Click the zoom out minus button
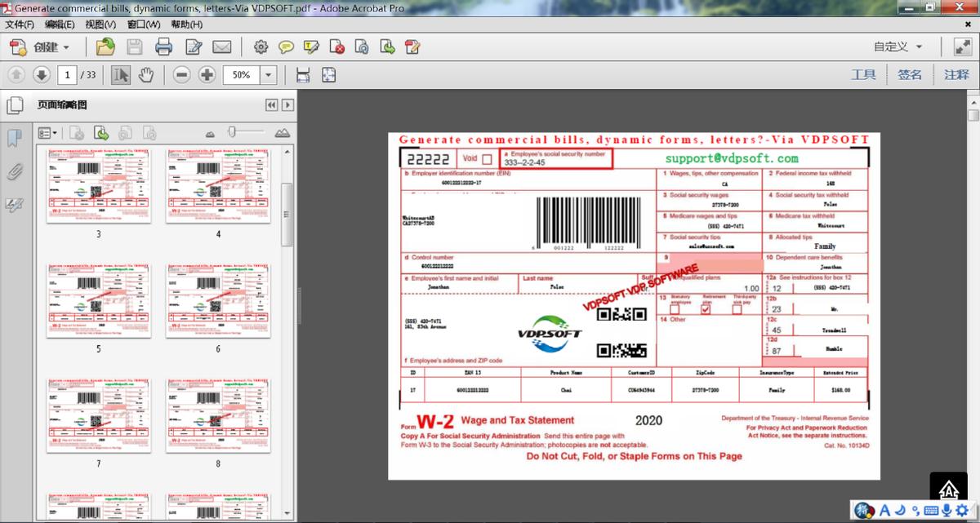980x523 pixels. pyautogui.click(x=182, y=75)
